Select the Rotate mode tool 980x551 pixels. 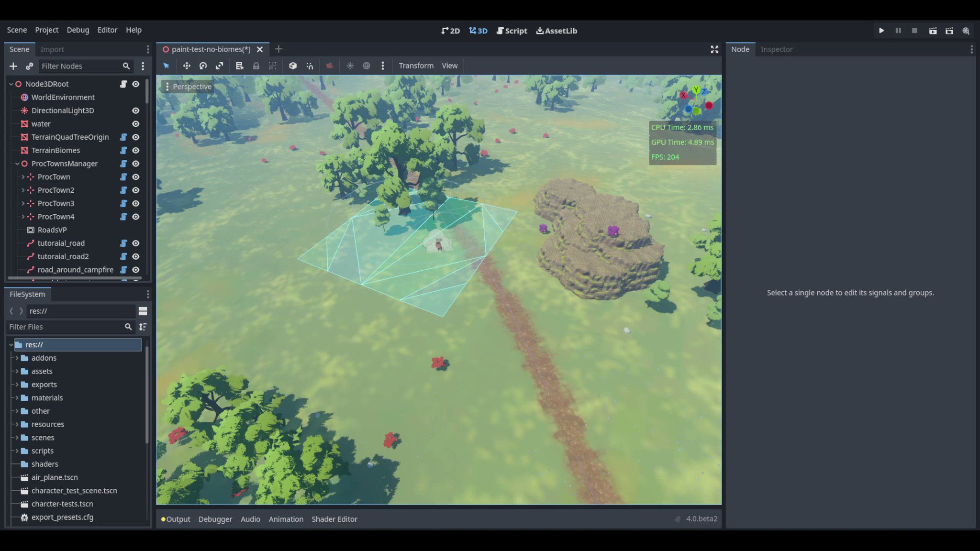coord(203,66)
